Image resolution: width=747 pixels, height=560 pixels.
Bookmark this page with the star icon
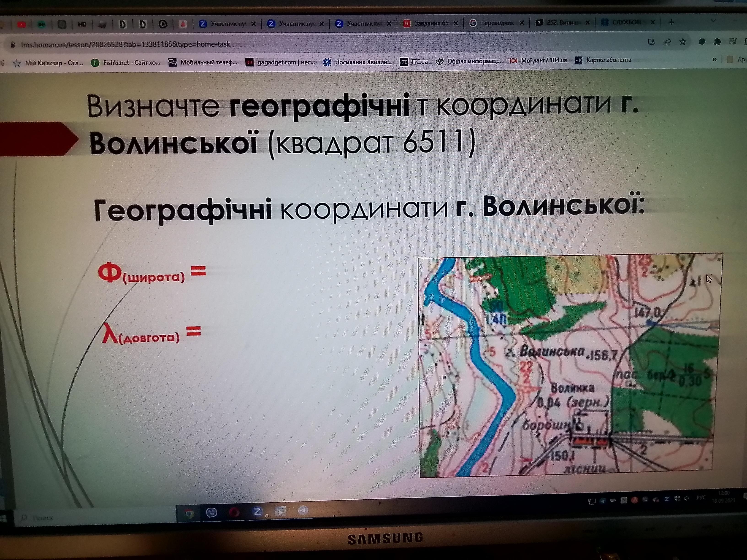(x=683, y=42)
